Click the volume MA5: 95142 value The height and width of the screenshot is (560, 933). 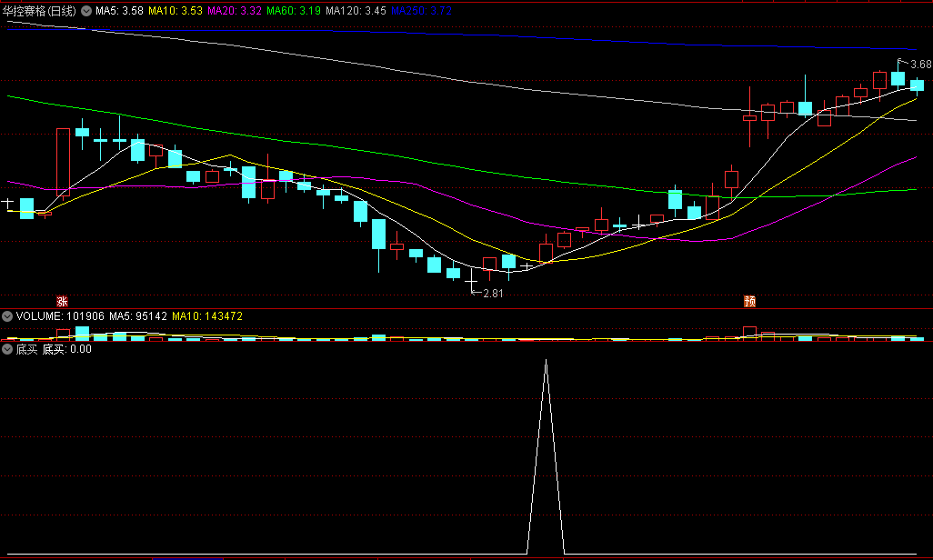[138, 316]
